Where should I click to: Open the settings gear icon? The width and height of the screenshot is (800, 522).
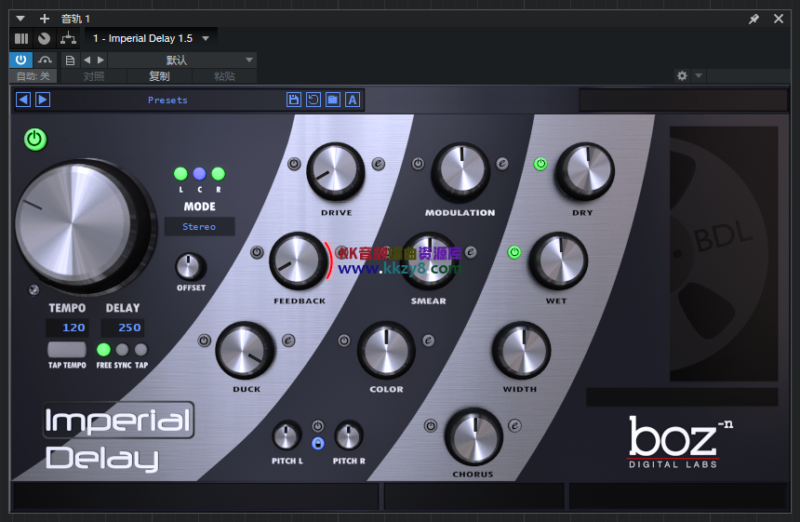click(682, 76)
